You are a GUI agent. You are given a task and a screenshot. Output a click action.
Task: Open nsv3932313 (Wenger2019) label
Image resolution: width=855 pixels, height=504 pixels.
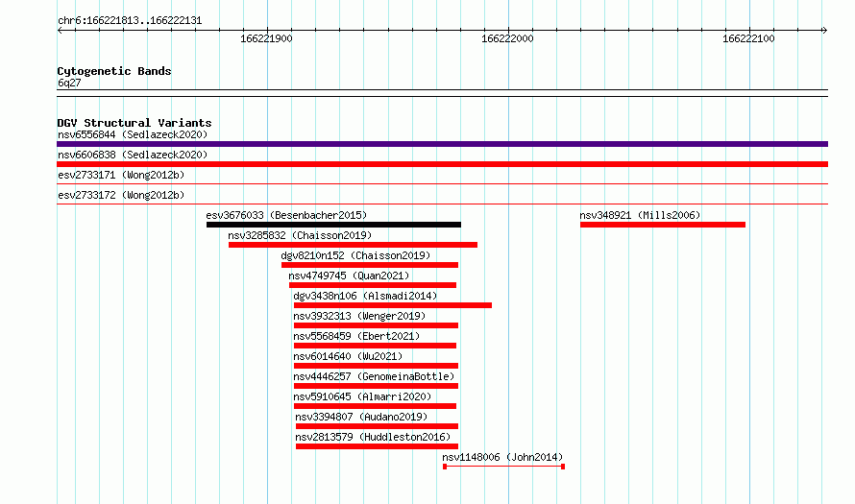(x=359, y=316)
